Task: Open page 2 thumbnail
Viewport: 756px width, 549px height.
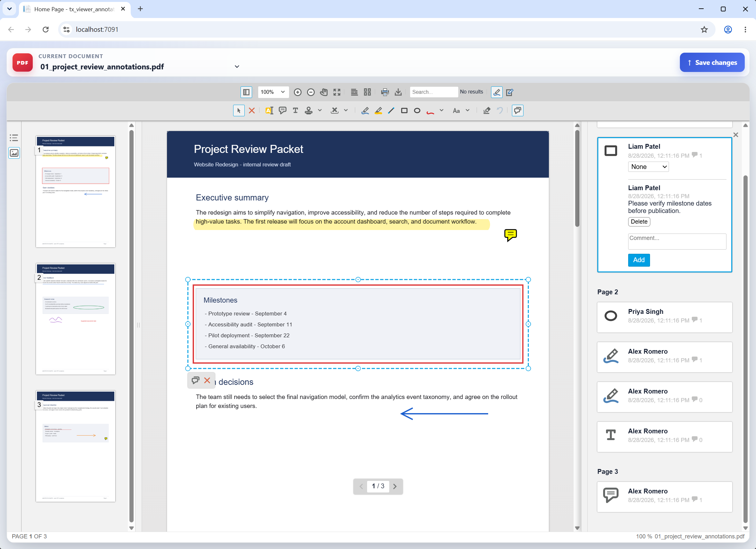Action: click(75, 319)
